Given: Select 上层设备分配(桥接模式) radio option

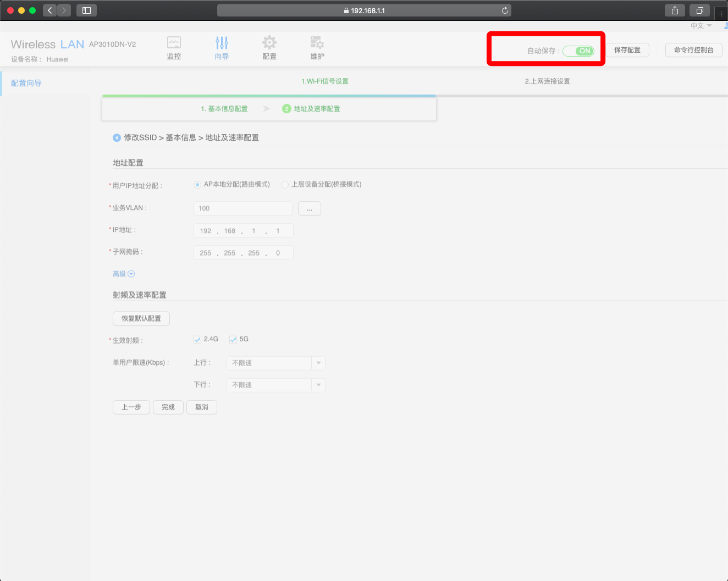Looking at the screenshot, I should point(285,185).
